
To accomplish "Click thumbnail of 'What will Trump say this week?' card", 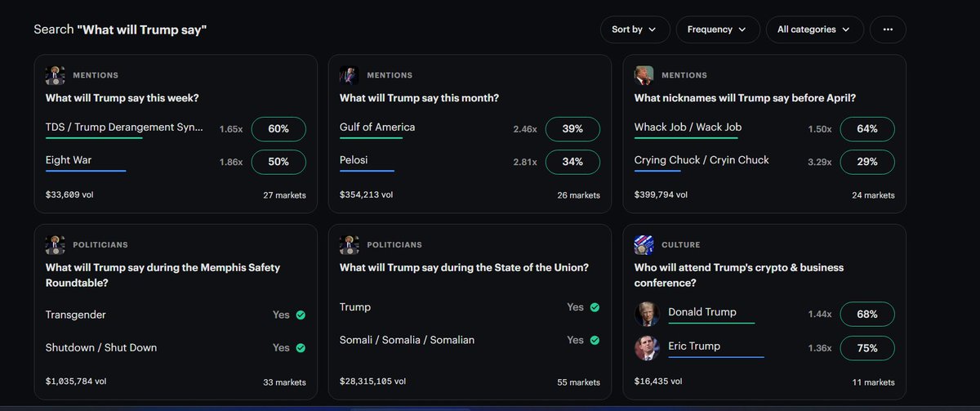I will click(56, 75).
